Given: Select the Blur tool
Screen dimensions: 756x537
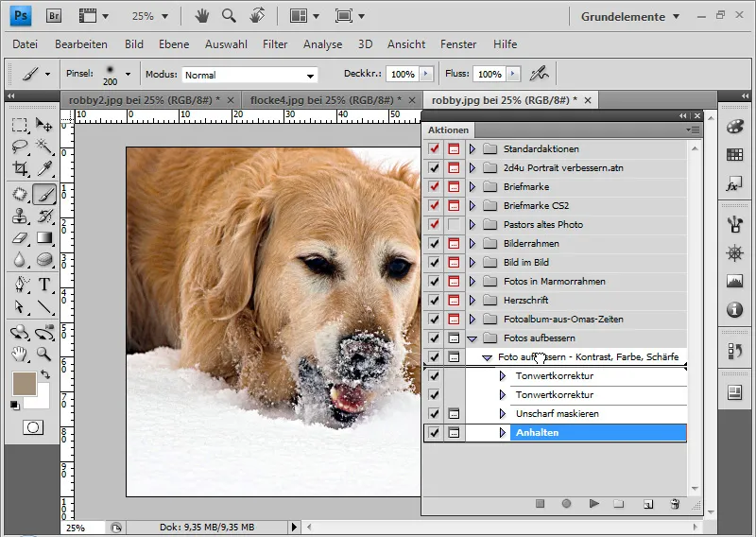Looking at the screenshot, I should point(19,260).
